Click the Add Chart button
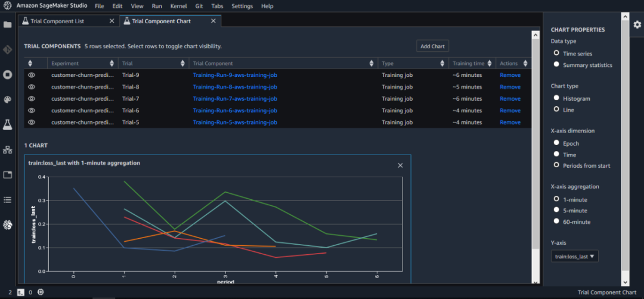The image size is (644, 299). pyautogui.click(x=432, y=46)
